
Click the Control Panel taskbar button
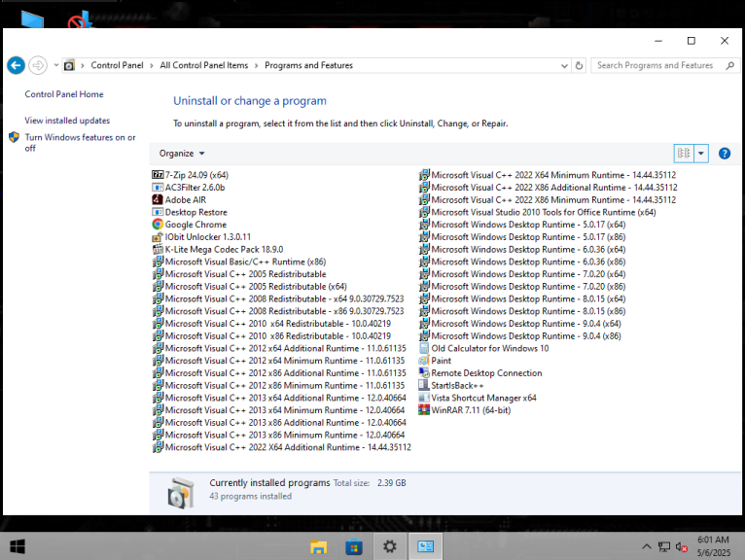(x=425, y=546)
